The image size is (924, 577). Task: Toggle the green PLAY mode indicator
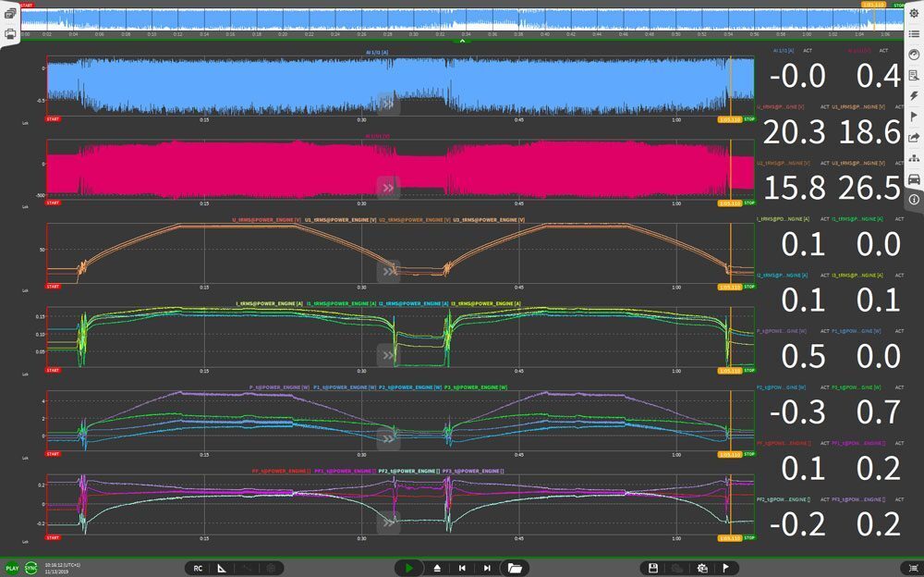[x=12, y=568]
